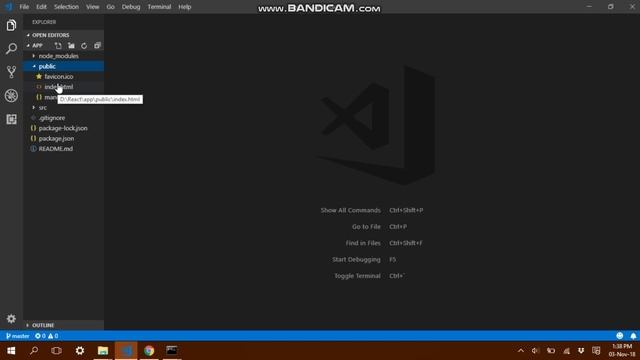Open the VS Code logo menu in title bar
The image size is (640, 360).
coord(9,7)
